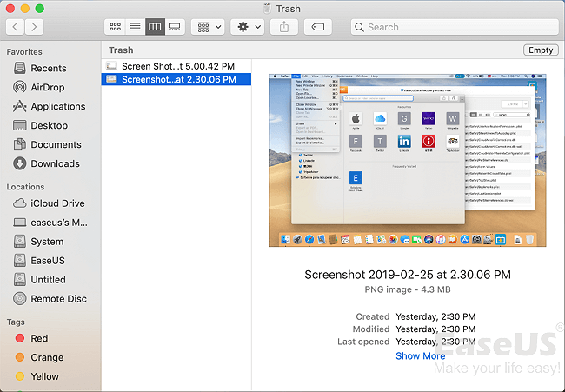Screen dimensions: 565x392
Task: Click the Edit Tags toolbar button
Action: [318, 27]
